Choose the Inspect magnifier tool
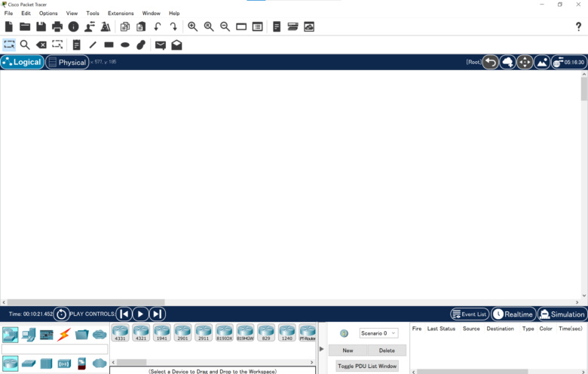The height and width of the screenshot is (374, 588). (25, 45)
